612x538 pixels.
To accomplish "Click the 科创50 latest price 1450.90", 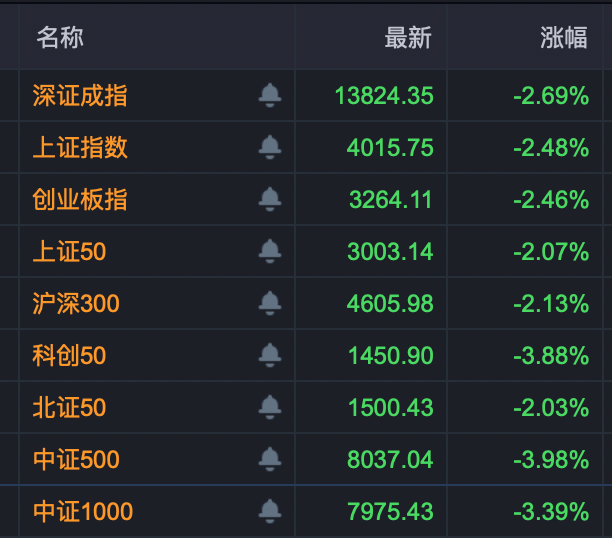I will click(x=391, y=356).
